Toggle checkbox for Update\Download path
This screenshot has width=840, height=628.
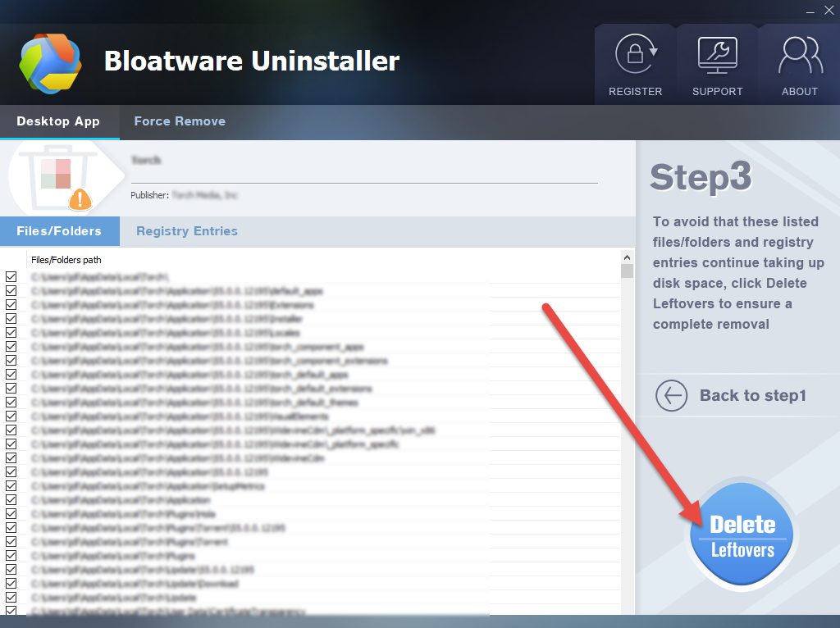tap(11, 583)
